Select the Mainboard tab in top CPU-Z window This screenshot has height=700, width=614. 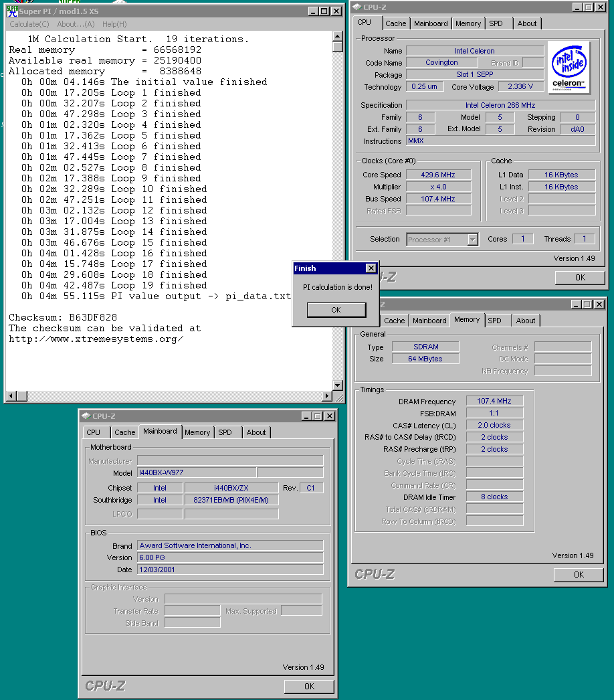[431, 23]
